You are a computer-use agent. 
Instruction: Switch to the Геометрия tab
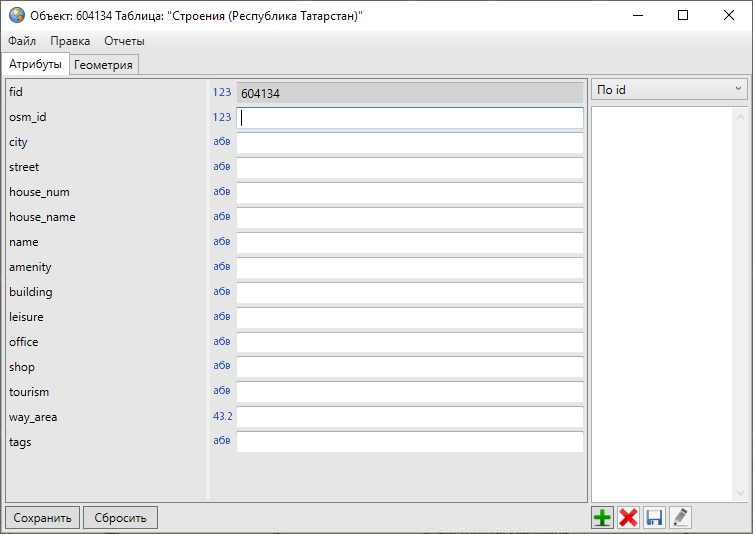pyautogui.click(x=103, y=65)
